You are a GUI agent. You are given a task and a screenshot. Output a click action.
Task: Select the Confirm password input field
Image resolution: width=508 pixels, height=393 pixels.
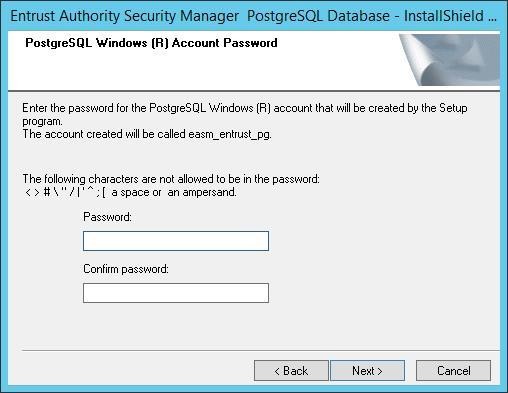click(x=176, y=293)
